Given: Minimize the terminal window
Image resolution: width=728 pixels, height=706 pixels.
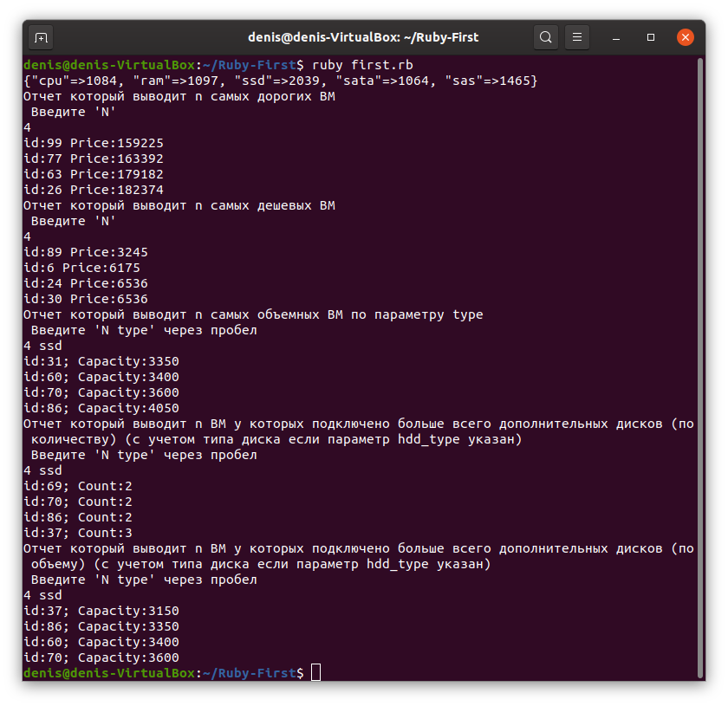Looking at the screenshot, I should click(x=616, y=37).
